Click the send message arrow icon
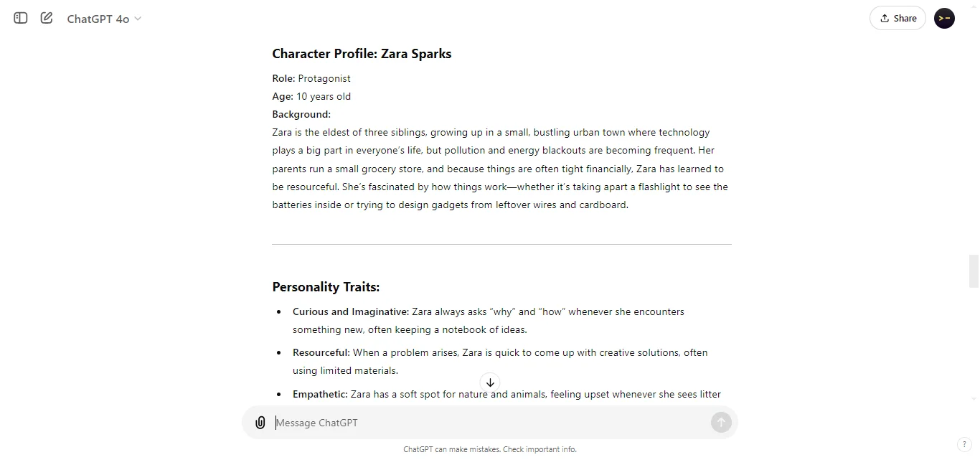The image size is (980, 460). [x=721, y=423]
